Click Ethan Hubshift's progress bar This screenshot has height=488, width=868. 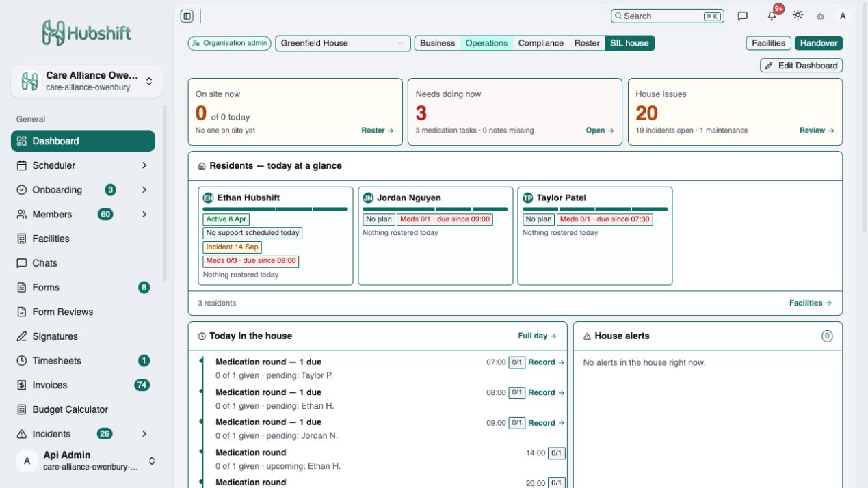tap(276, 209)
